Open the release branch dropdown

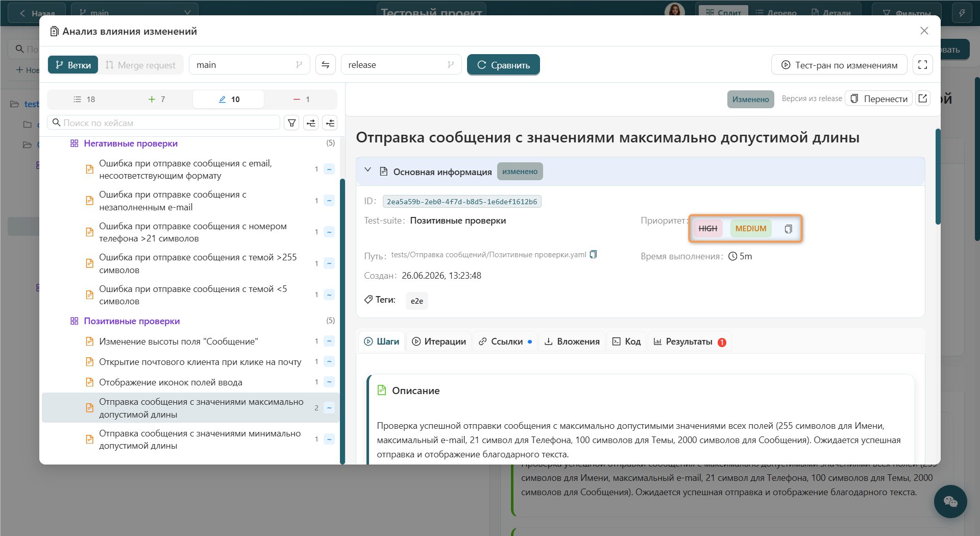coord(401,65)
